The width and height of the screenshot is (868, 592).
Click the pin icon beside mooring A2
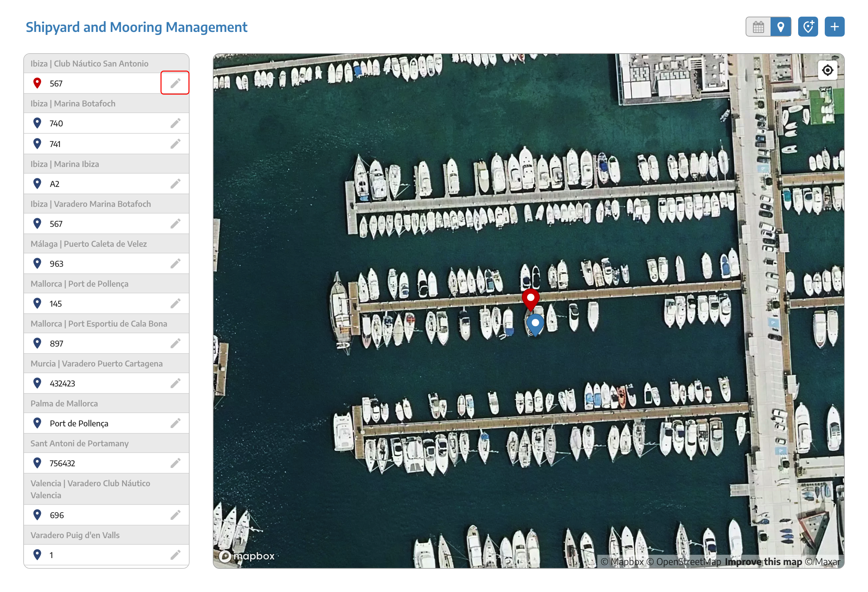[37, 183]
